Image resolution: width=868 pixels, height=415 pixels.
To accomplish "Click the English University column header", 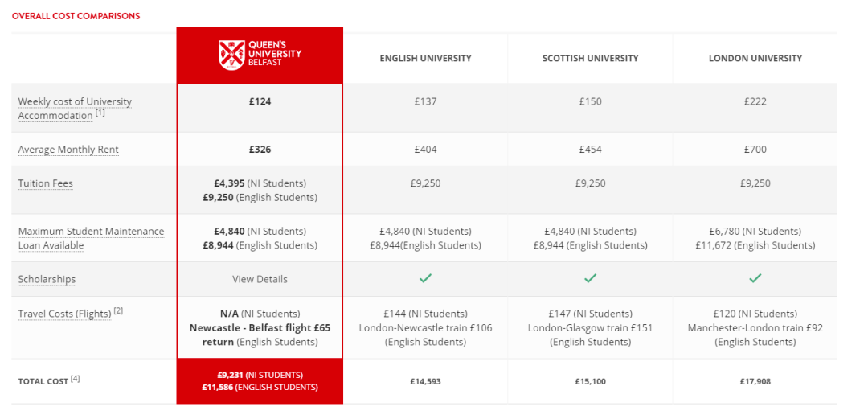I will pos(425,58).
